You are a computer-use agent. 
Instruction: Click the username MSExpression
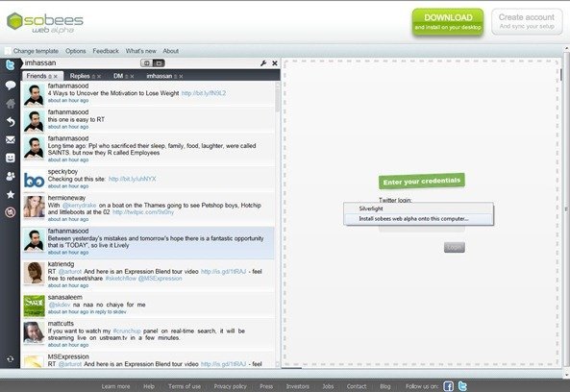tap(68, 356)
